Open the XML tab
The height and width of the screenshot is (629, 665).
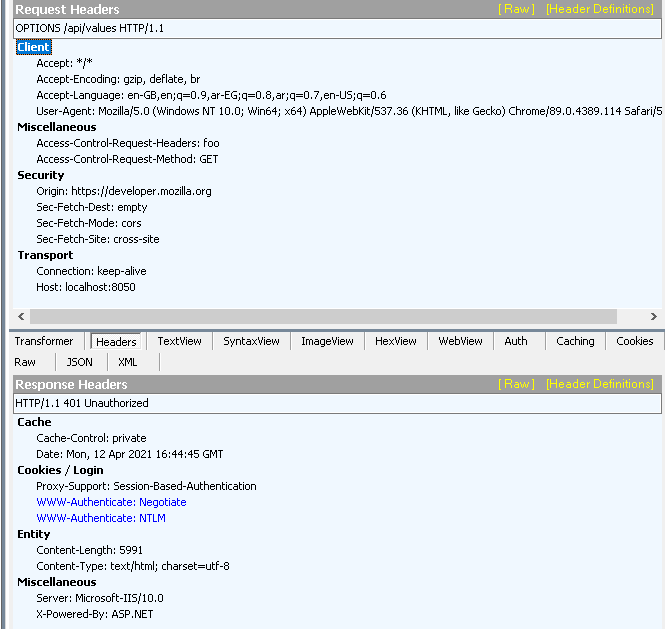coord(127,362)
